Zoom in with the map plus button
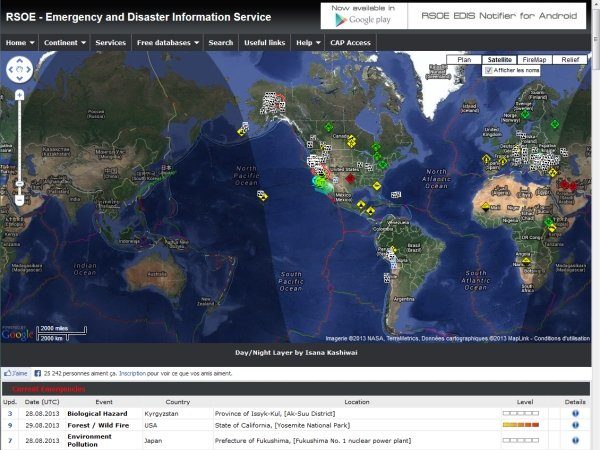 [20, 95]
